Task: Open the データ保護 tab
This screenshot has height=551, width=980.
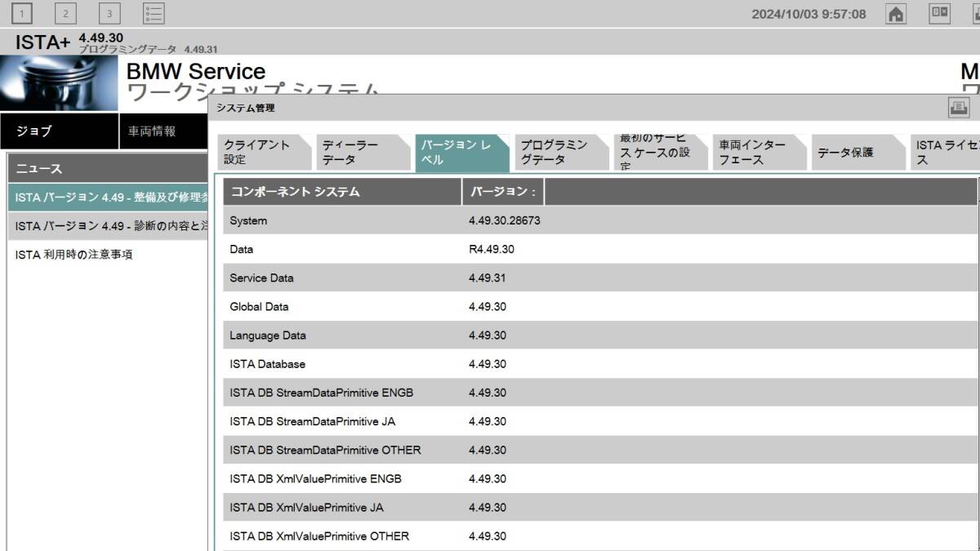Action: (x=857, y=153)
